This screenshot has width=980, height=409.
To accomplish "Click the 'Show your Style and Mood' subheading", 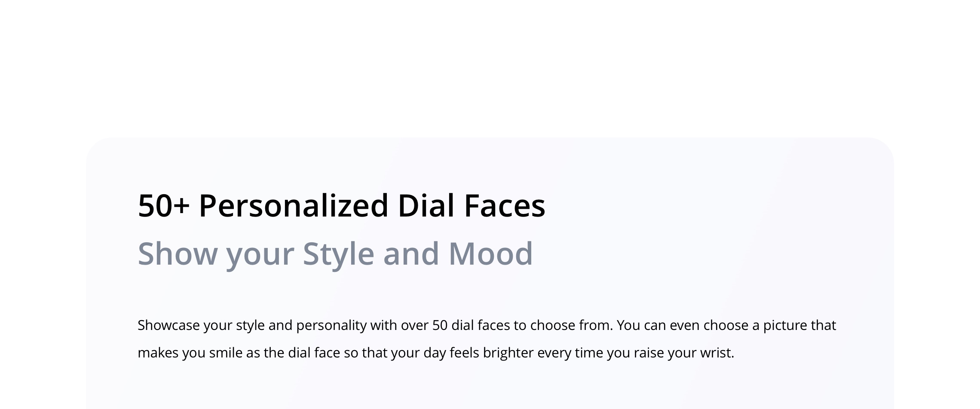I will coord(335,254).
